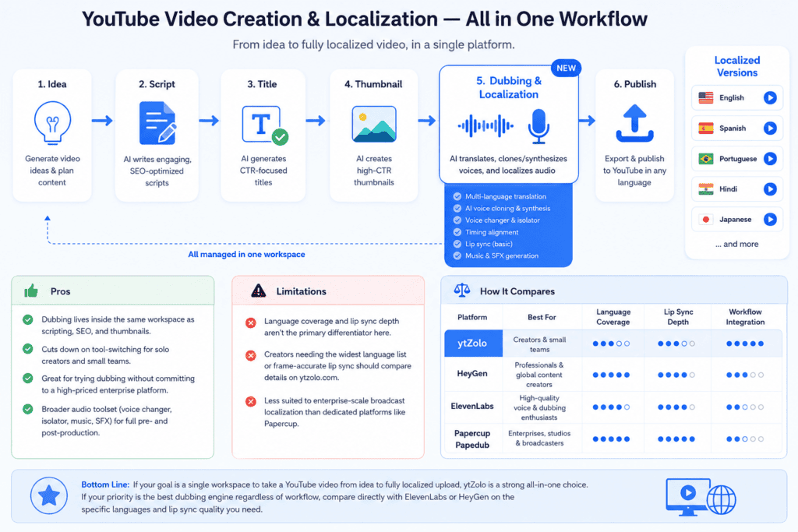Click the audio waveform icon in Dubbing card

486,125
